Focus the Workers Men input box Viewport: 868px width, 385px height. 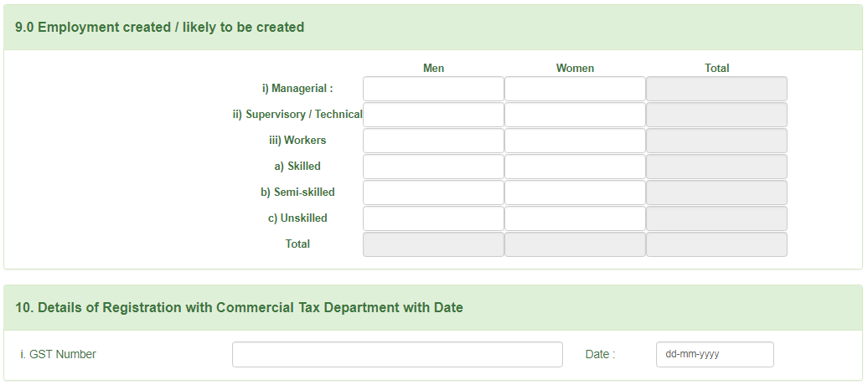point(433,141)
